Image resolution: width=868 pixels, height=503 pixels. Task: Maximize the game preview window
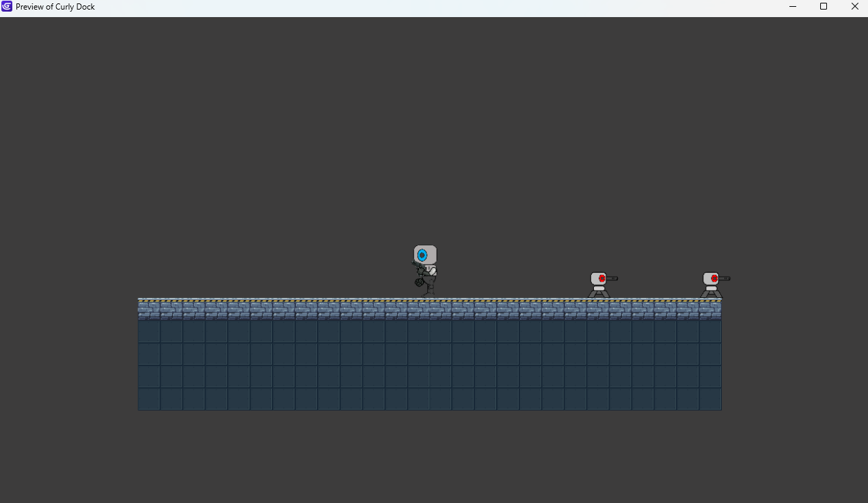click(824, 7)
